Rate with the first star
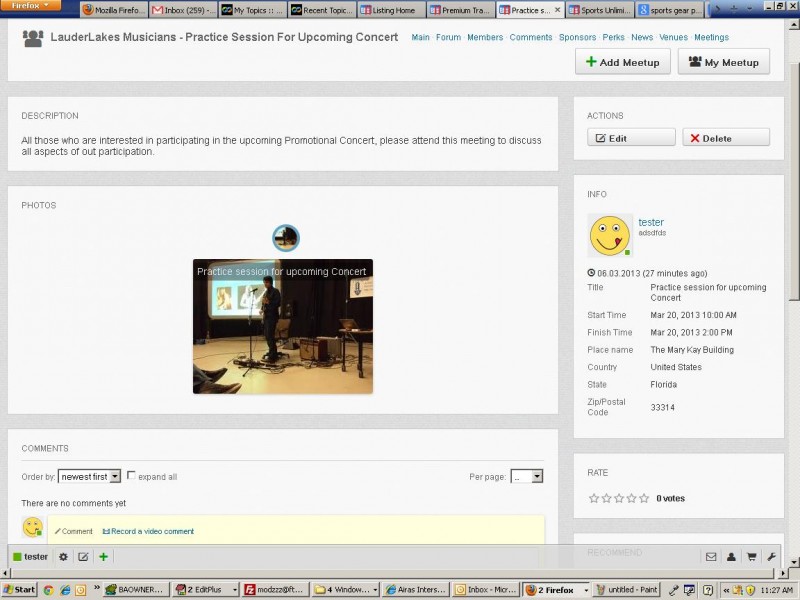Viewport: 800px width, 600px height. [594, 498]
